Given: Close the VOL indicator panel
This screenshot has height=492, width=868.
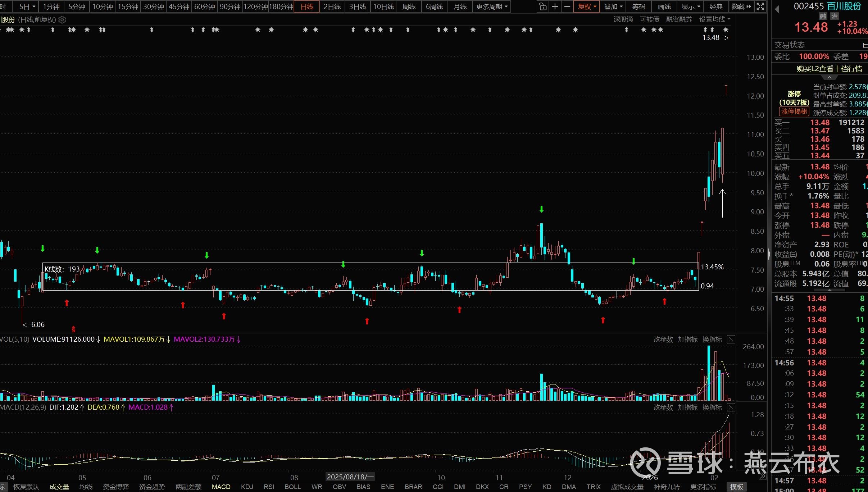Looking at the screenshot, I should tap(731, 339).
